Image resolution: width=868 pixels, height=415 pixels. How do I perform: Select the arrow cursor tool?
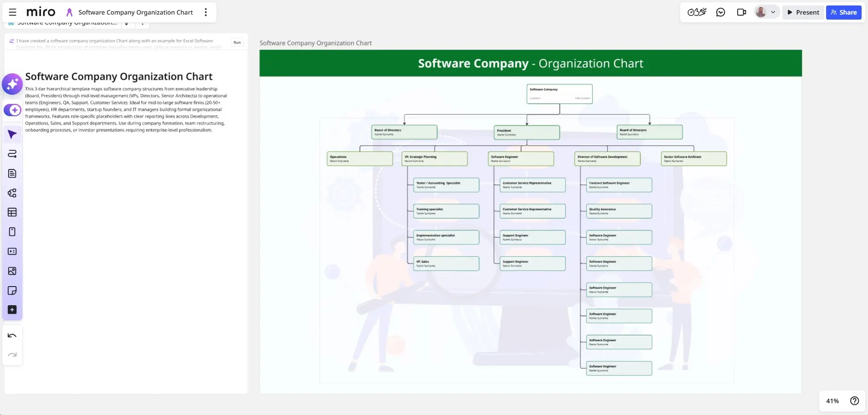12,134
